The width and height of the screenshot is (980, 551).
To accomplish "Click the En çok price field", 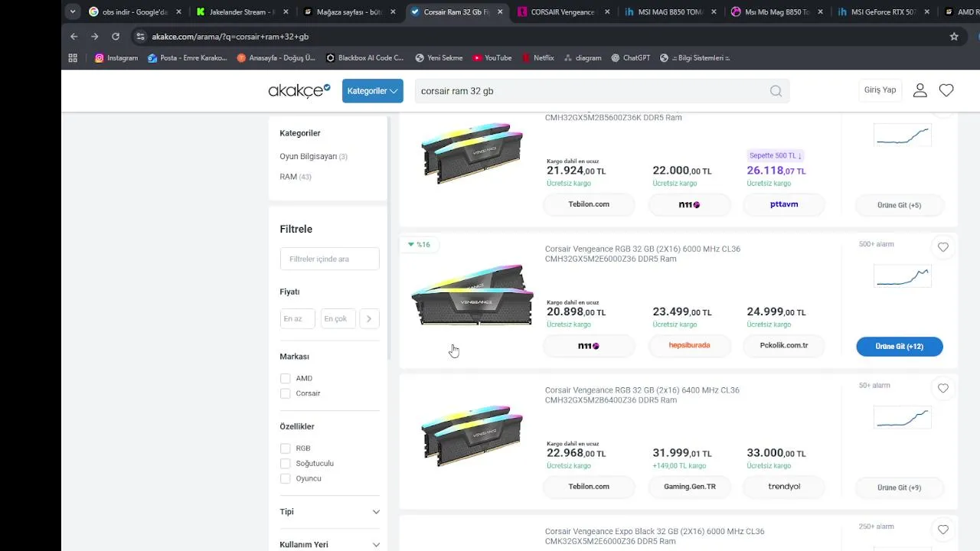I will [338, 318].
